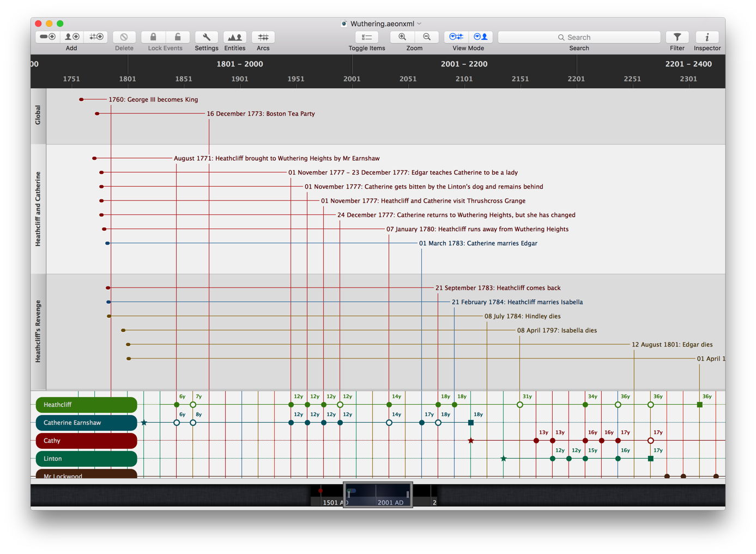This screenshot has width=756, height=554.
Task: Click the Boston Tea Party event
Action: 261,114
